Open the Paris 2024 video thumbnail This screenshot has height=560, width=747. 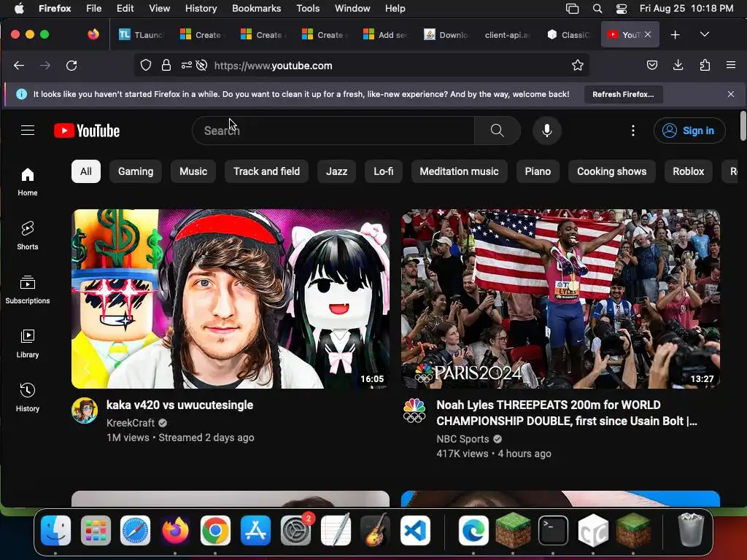coord(560,299)
